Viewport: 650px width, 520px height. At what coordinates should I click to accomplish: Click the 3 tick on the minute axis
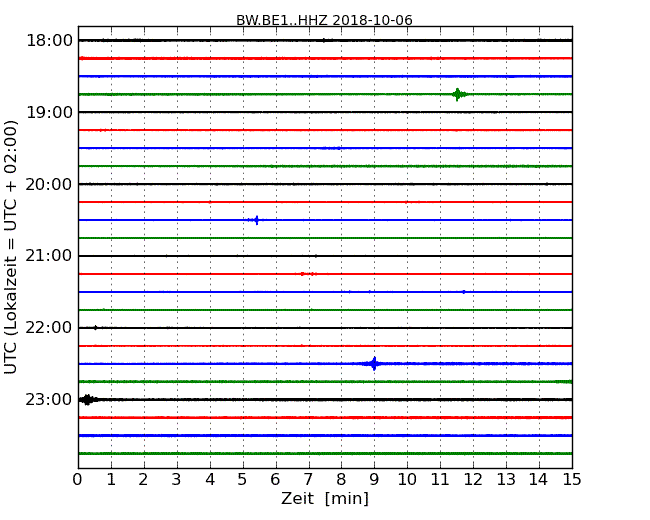point(177,479)
